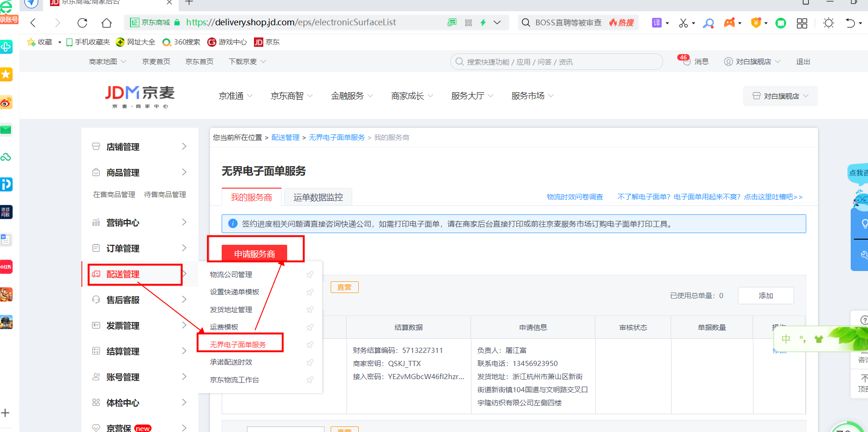Click the browser refresh icon
868x432 pixels.
pos(82,22)
